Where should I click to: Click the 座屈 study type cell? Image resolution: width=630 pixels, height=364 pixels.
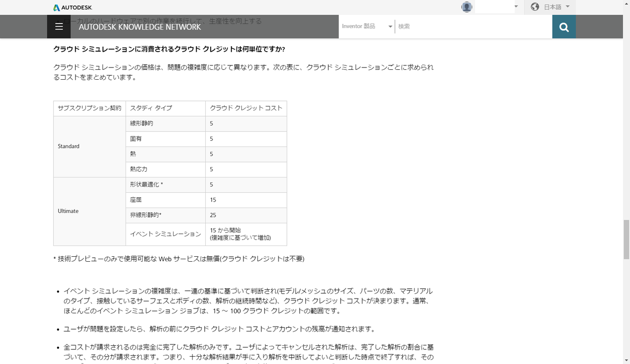(166, 200)
